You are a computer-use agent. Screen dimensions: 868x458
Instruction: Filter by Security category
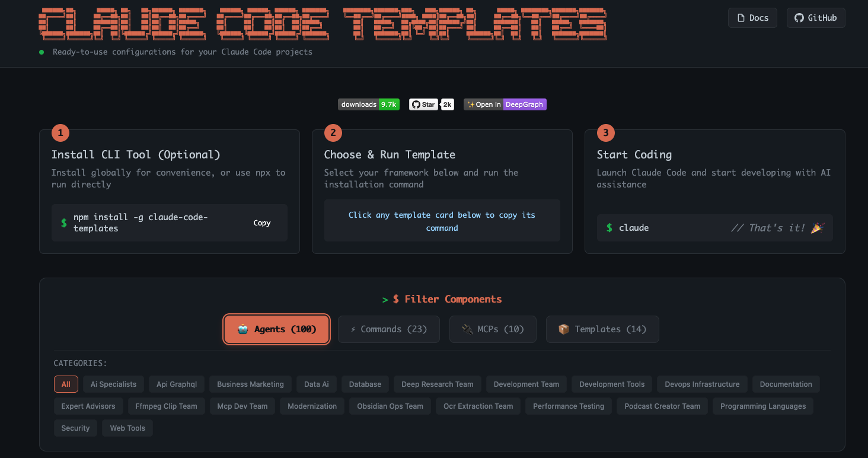(75, 428)
